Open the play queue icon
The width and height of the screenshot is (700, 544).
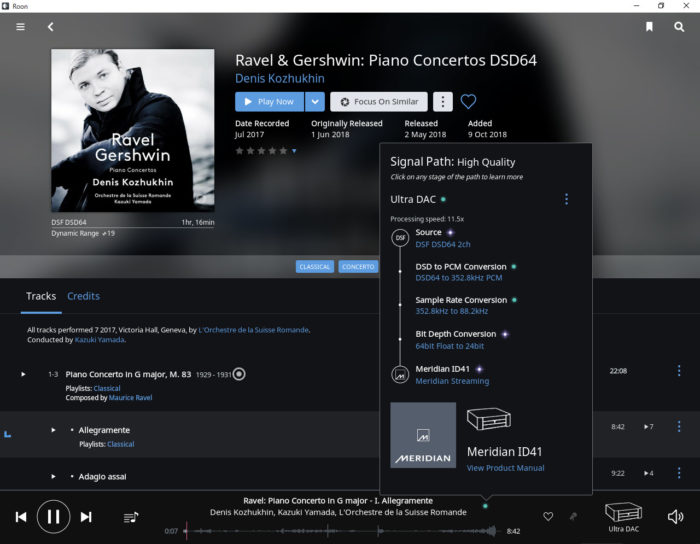131,517
